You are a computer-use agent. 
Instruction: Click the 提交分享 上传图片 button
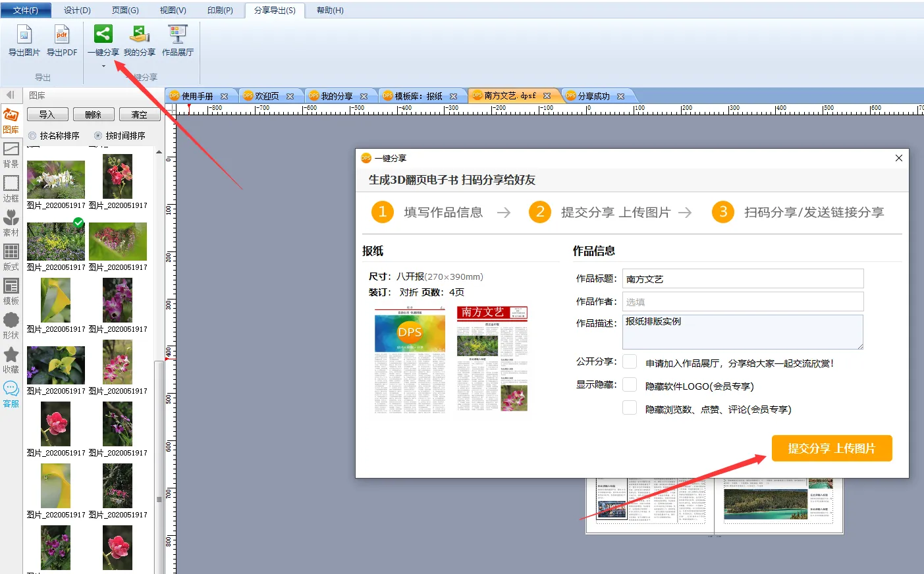tap(831, 448)
